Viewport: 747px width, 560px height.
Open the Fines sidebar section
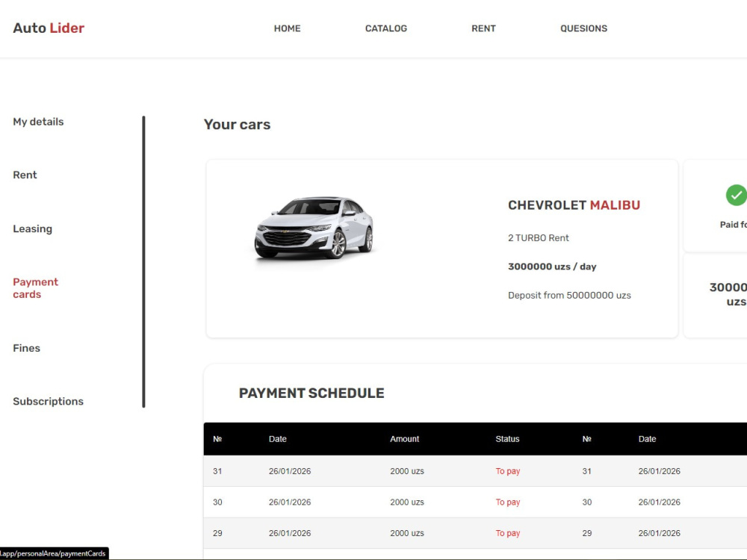[26, 348]
